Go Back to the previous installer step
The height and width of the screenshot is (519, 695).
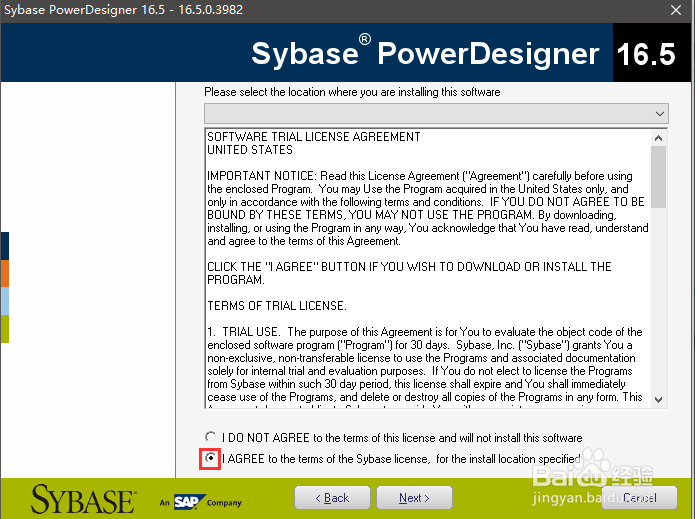coord(332,498)
